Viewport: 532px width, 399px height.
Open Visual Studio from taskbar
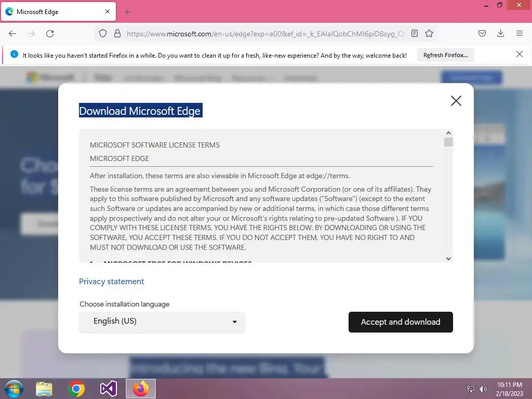point(108,389)
